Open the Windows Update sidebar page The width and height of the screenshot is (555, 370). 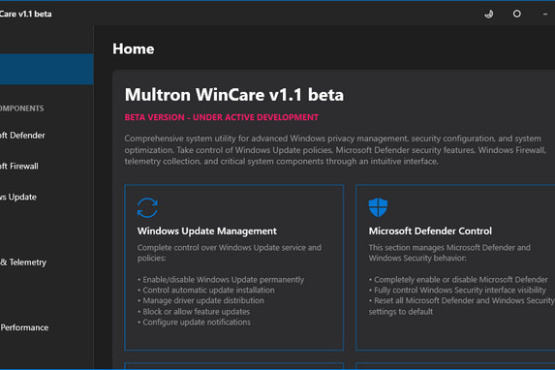pyautogui.click(x=18, y=197)
